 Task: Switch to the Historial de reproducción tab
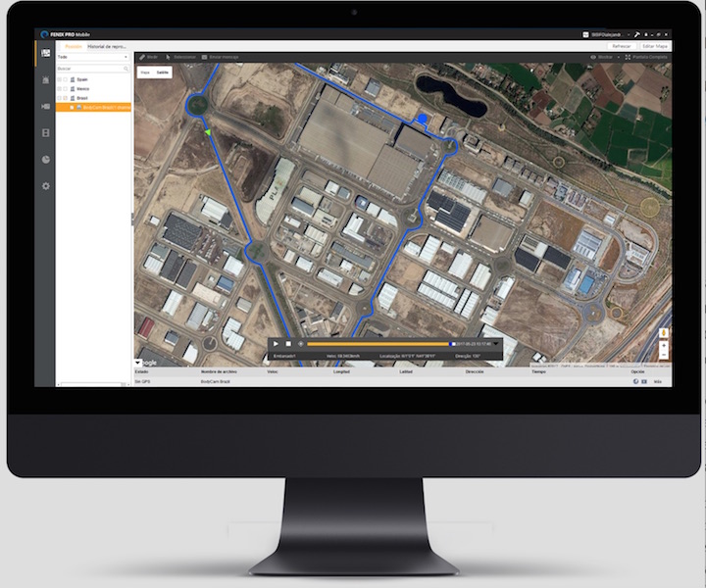click(x=108, y=46)
